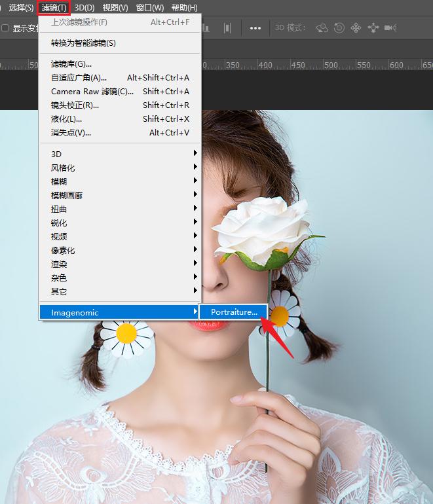Open the 窗口(W) menu
This screenshot has width=433, height=504.
click(x=149, y=7)
